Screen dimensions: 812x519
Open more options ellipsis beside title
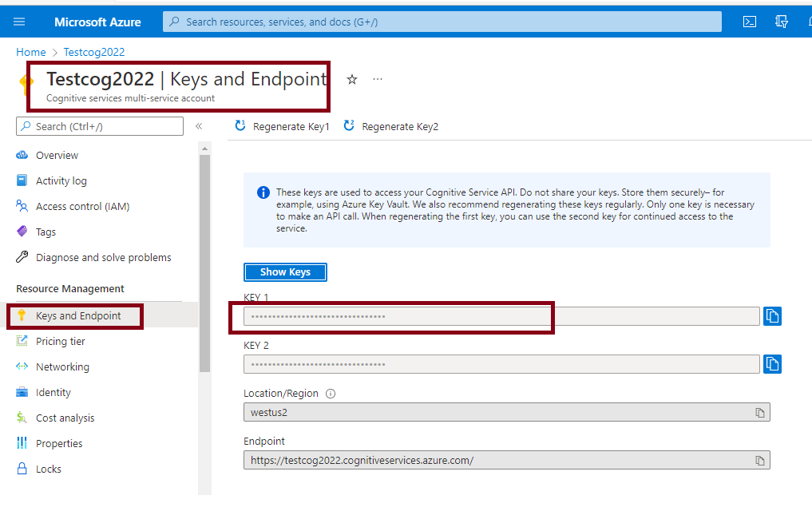(x=378, y=79)
